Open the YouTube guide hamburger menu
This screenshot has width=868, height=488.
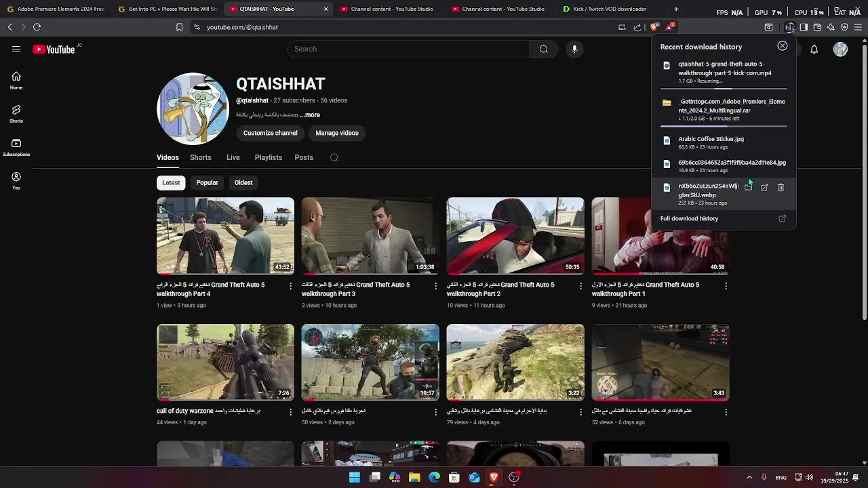tap(16, 49)
